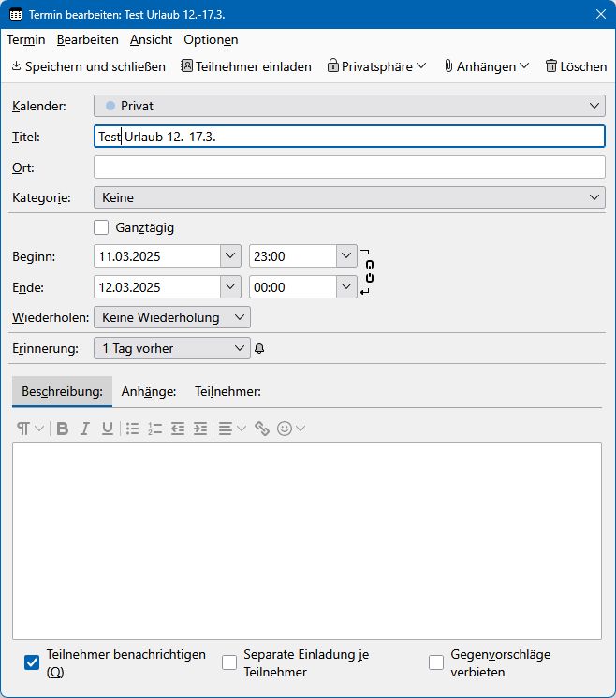Uncheck Teilnehmer benachrichtigen
The width and height of the screenshot is (616, 698).
click(x=32, y=662)
